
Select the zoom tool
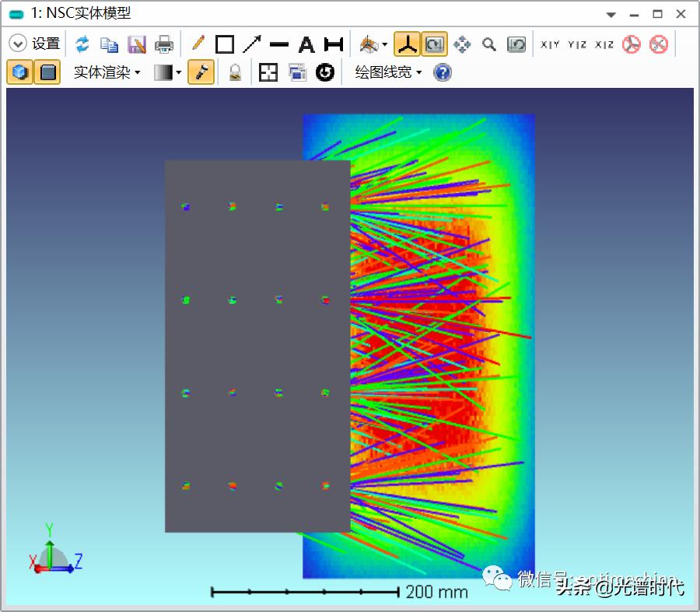point(488,44)
